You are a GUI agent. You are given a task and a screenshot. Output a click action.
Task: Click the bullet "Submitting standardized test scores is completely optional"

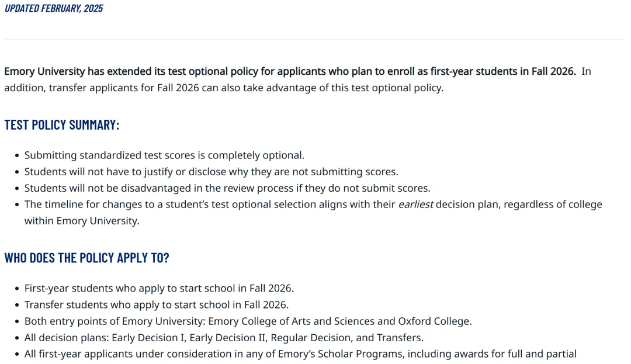pyautogui.click(x=164, y=155)
